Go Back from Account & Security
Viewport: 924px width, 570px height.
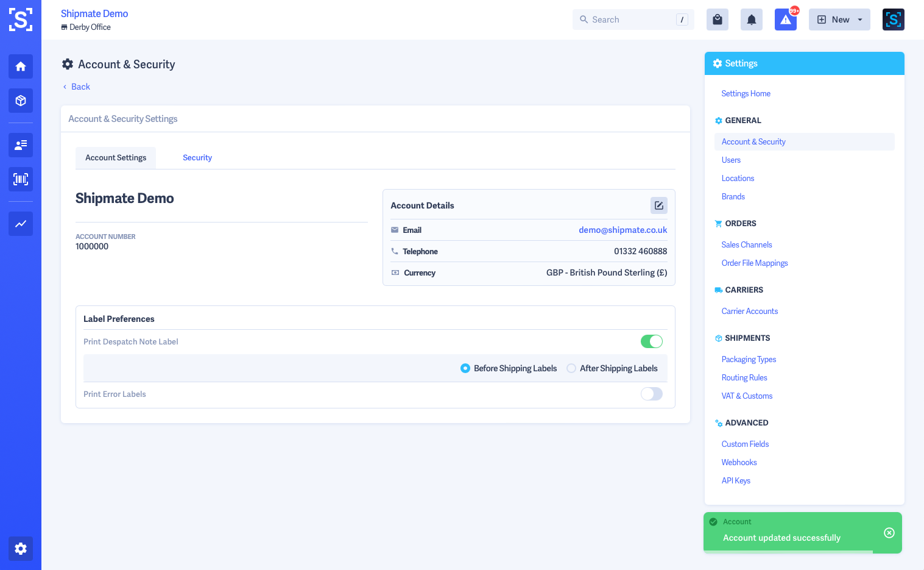tap(76, 87)
